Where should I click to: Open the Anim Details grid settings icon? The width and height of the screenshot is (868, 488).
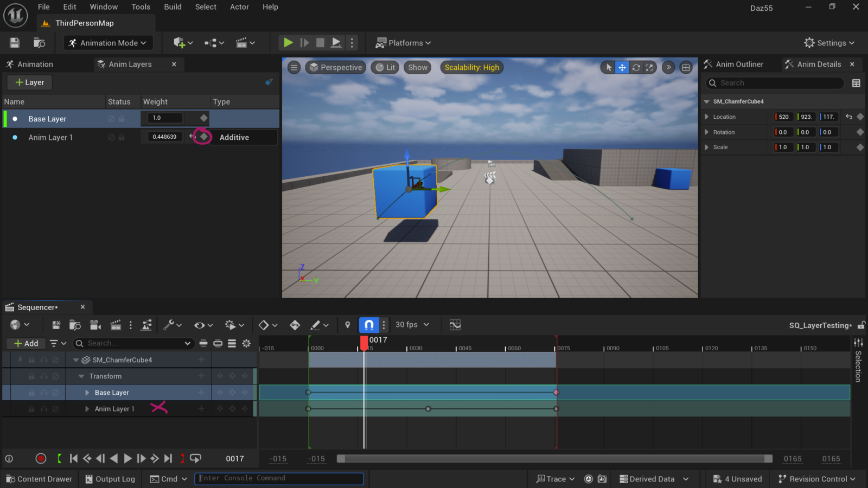[856, 83]
